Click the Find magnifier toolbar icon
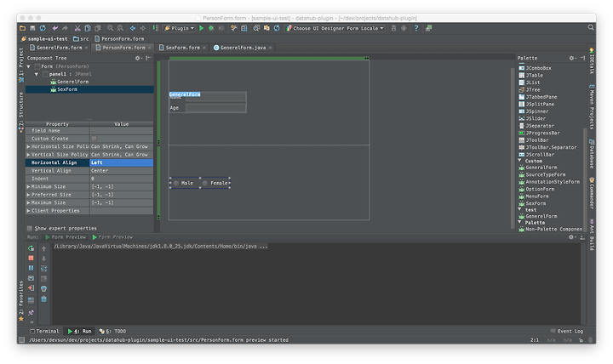Image resolution: width=613 pixels, height=364 pixels. 110,28
